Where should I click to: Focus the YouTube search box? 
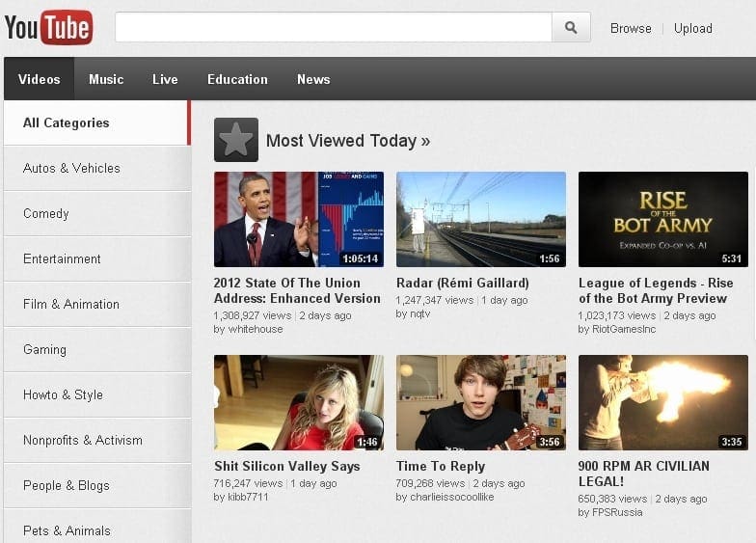click(333, 28)
